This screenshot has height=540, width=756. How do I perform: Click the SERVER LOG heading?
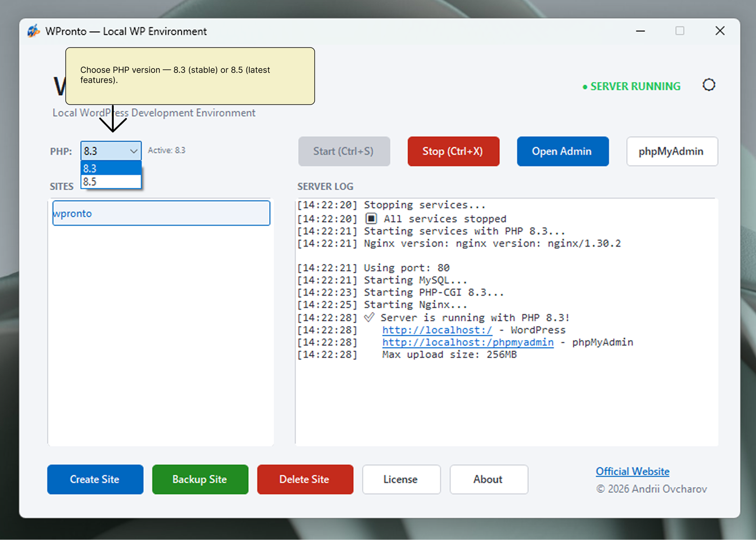(325, 187)
